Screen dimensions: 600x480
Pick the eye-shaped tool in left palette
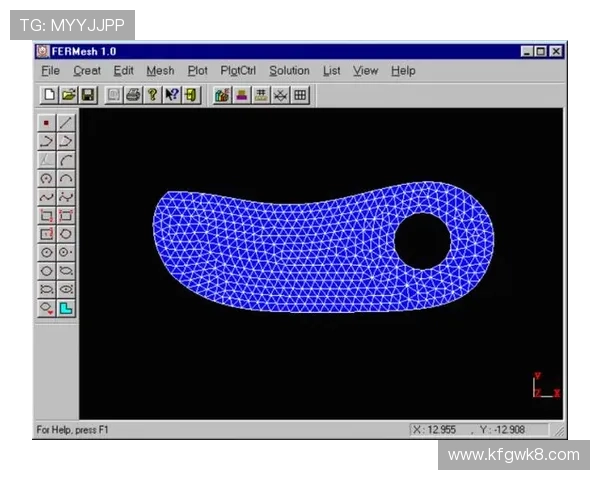[66, 289]
